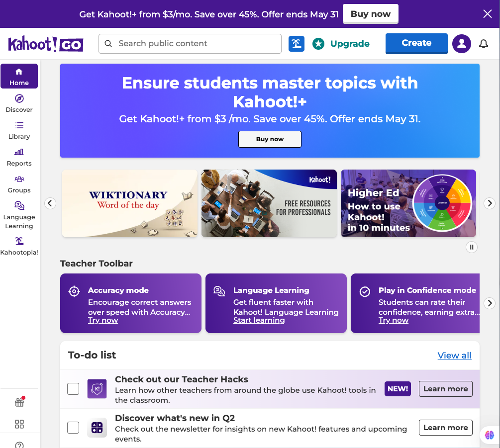Viewport: 500px width, 448px height.
Task: Click the Accuracy mode target icon
Action: tap(74, 291)
